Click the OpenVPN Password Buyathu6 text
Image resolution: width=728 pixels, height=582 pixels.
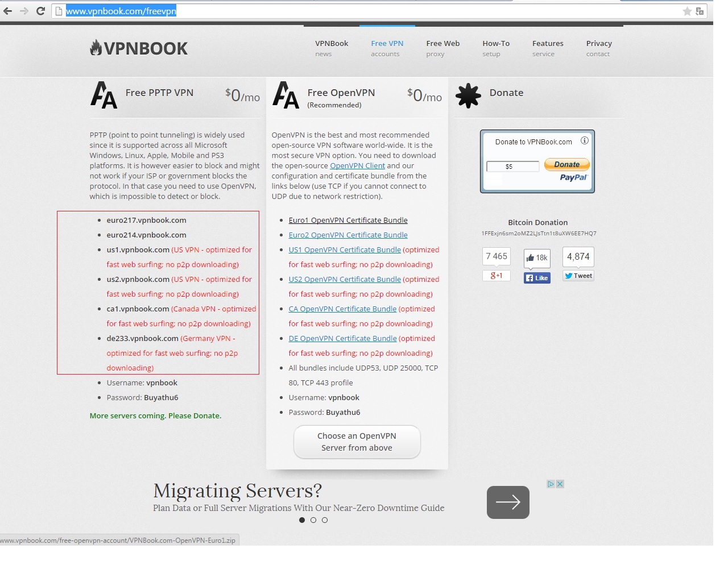click(324, 413)
